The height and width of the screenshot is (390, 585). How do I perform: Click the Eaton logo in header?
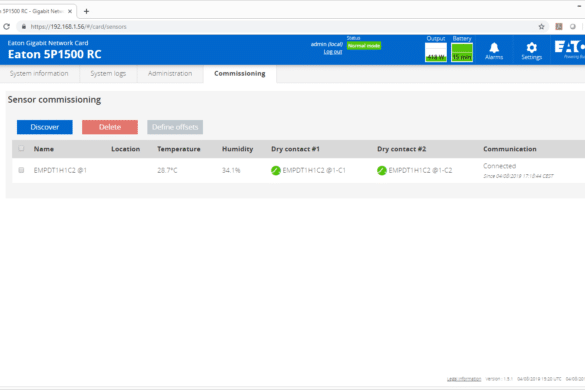coord(570,49)
